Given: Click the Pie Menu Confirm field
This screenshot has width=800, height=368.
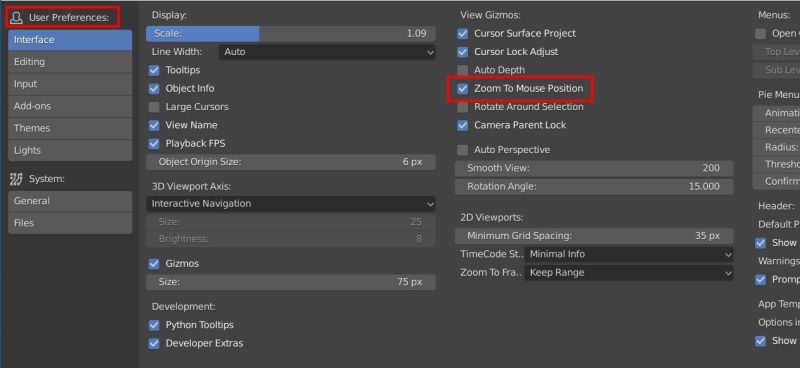Looking at the screenshot, I should (x=777, y=182).
